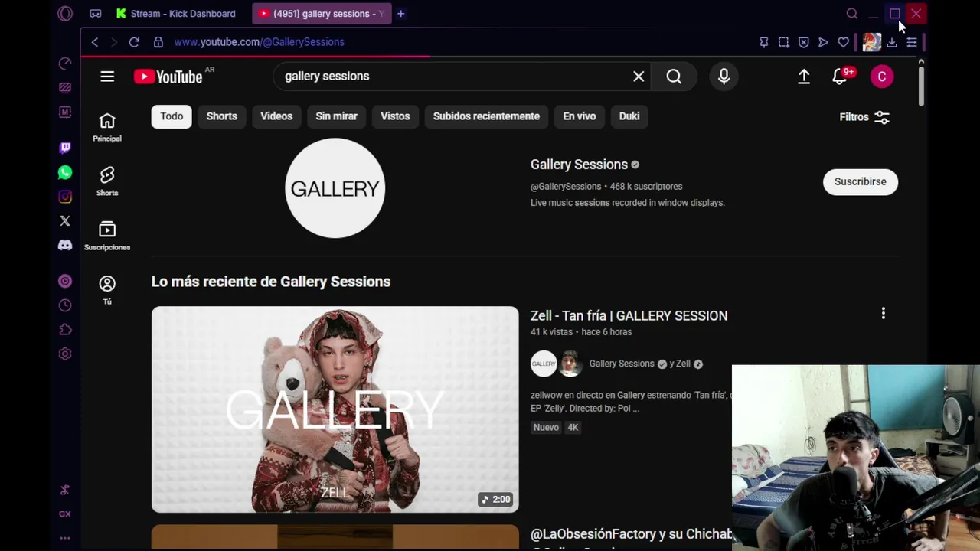Open Zell - Tan fría video title

click(629, 315)
